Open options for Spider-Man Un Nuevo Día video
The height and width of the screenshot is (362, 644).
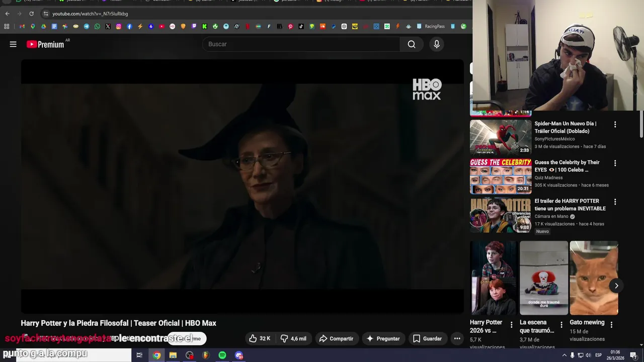(615, 124)
